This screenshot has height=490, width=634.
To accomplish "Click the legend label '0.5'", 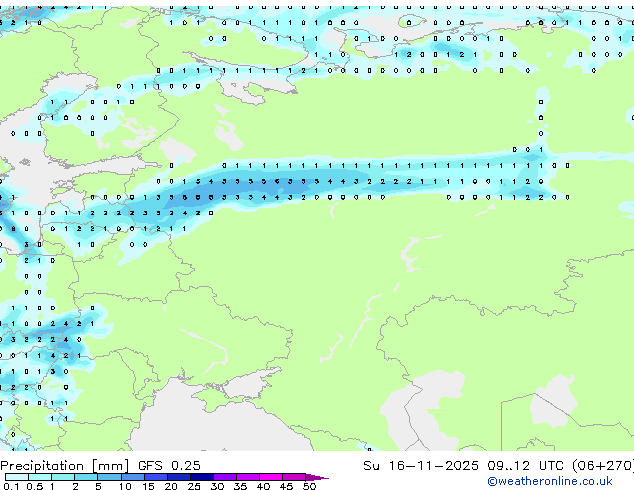I will tap(35, 486).
